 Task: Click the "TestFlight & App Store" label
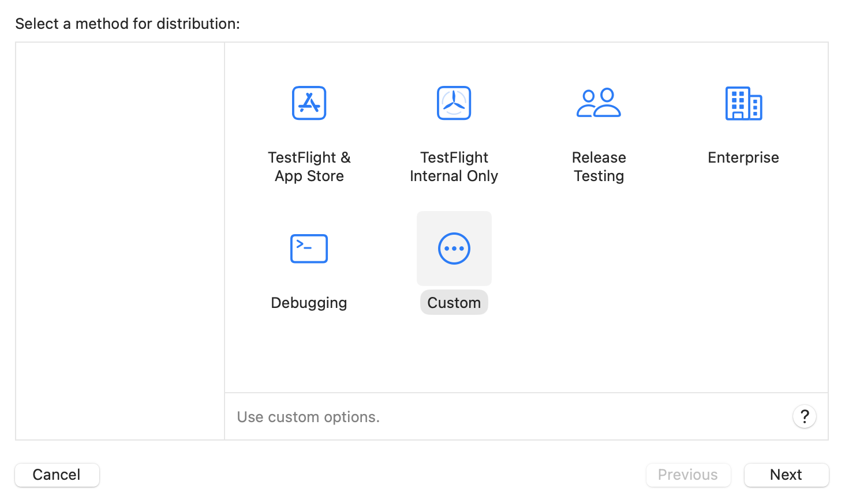coord(309,167)
